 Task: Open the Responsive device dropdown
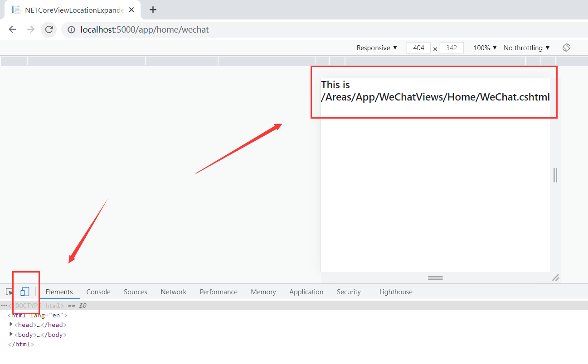pos(377,48)
